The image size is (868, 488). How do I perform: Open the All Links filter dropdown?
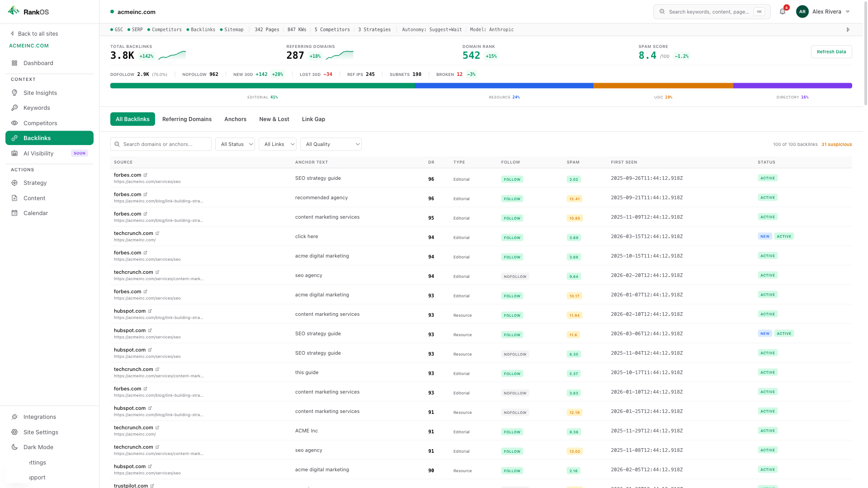pyautogui.click(x=277, y=144)
